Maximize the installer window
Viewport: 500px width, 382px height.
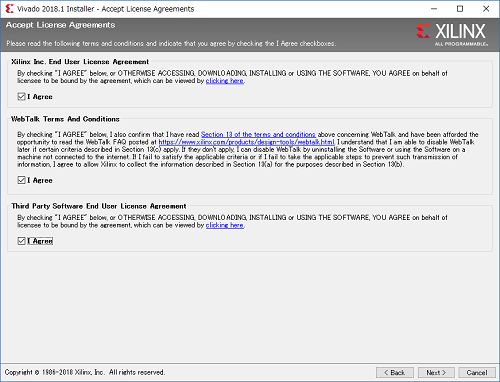point(460,9)
